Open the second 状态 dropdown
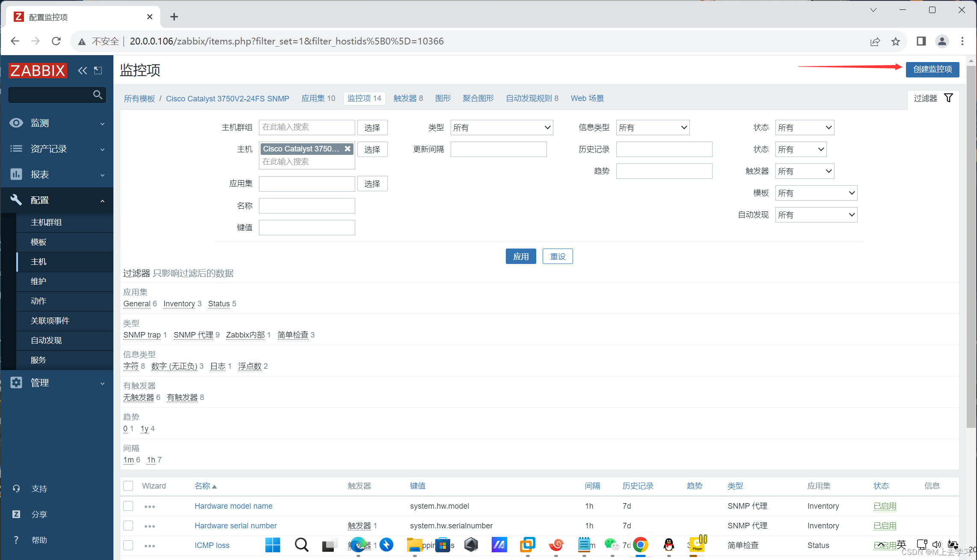 coord(801,149)
